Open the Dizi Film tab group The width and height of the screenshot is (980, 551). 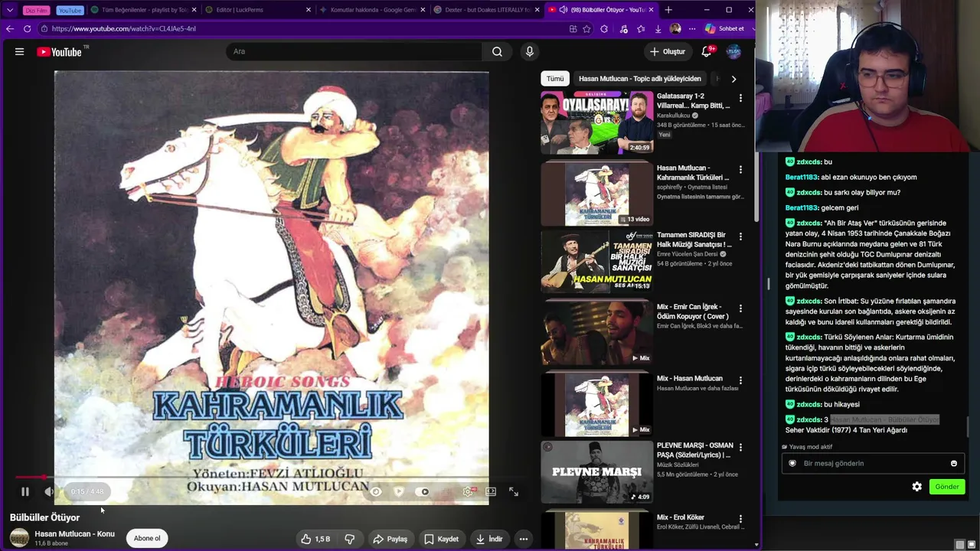(x=36, y=10)
